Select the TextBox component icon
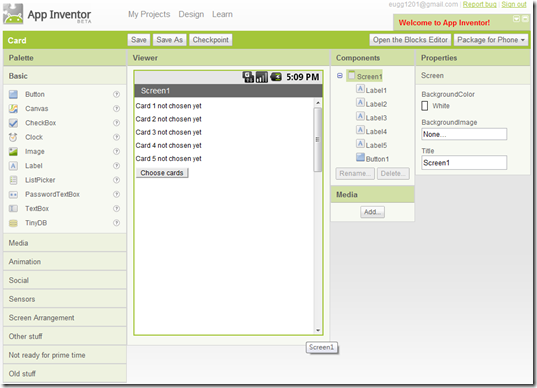Image resolution: width=537 pixels, height=388 pixels. click(x=13, y=209)
